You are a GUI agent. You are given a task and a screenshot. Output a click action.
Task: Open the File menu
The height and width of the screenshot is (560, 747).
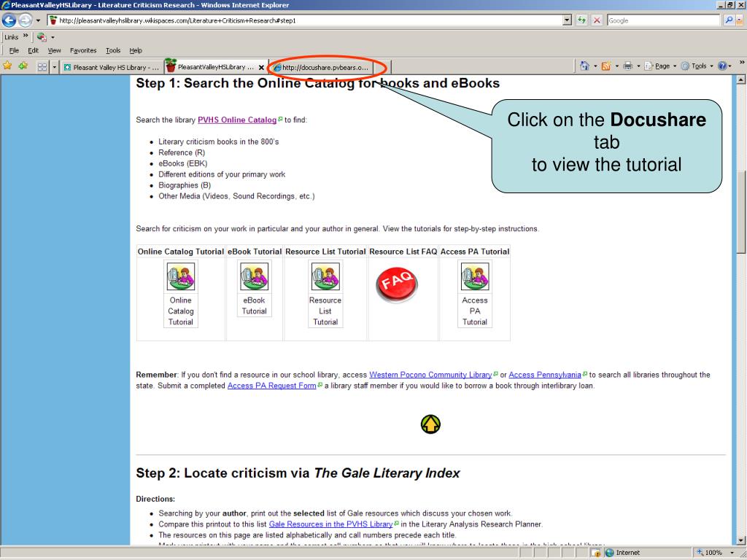click(x=14, y=50)
